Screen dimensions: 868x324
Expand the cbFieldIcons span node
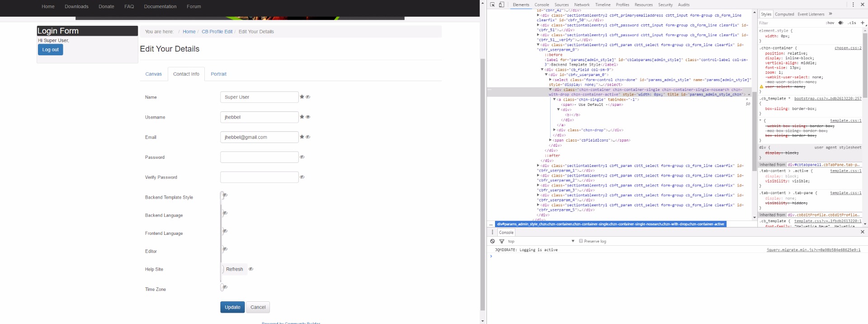[x=551, y=140]
